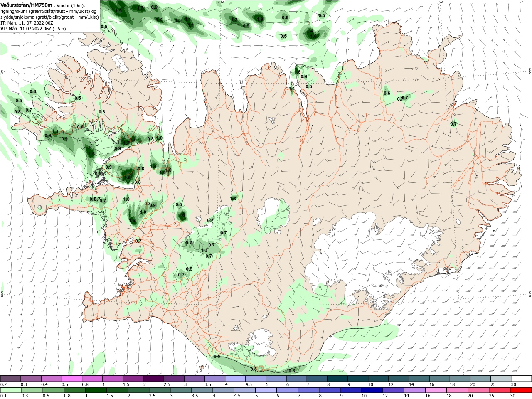Click the 15W longitude label
Viewport: 532px width, 399px height.
[440, 2]
